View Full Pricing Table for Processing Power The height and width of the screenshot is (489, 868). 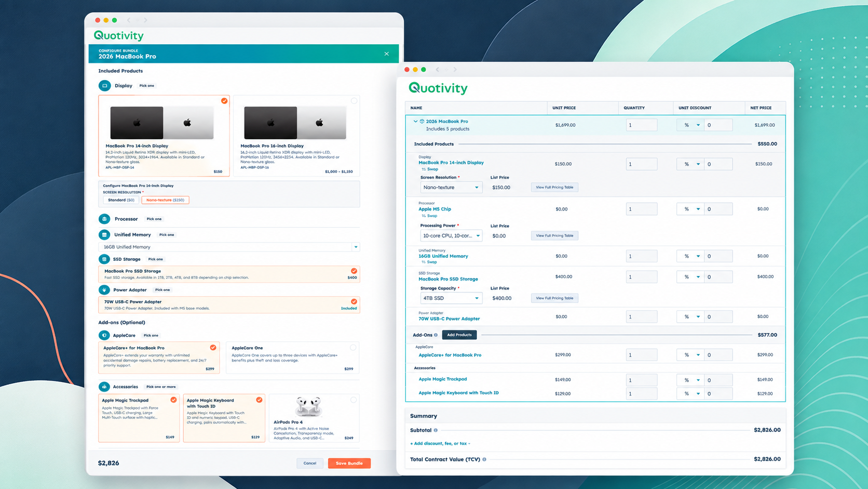click(x=554, y=235)
